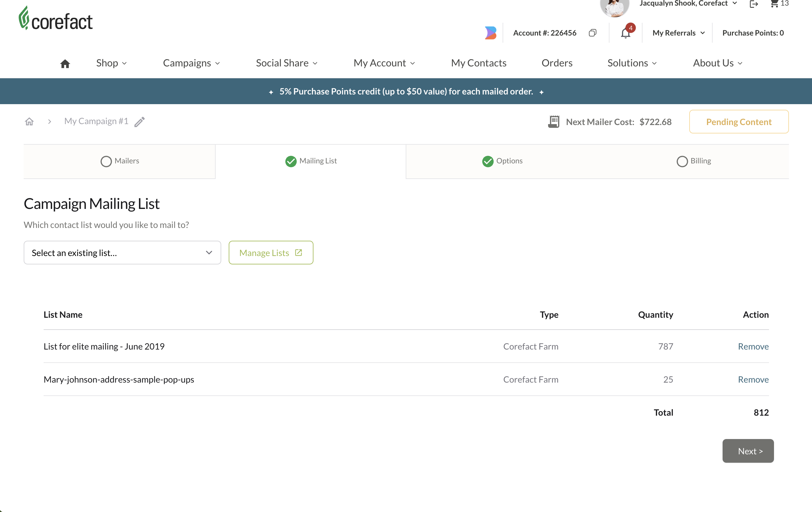
Task: Click the Next button
Action: click(748, 451)
